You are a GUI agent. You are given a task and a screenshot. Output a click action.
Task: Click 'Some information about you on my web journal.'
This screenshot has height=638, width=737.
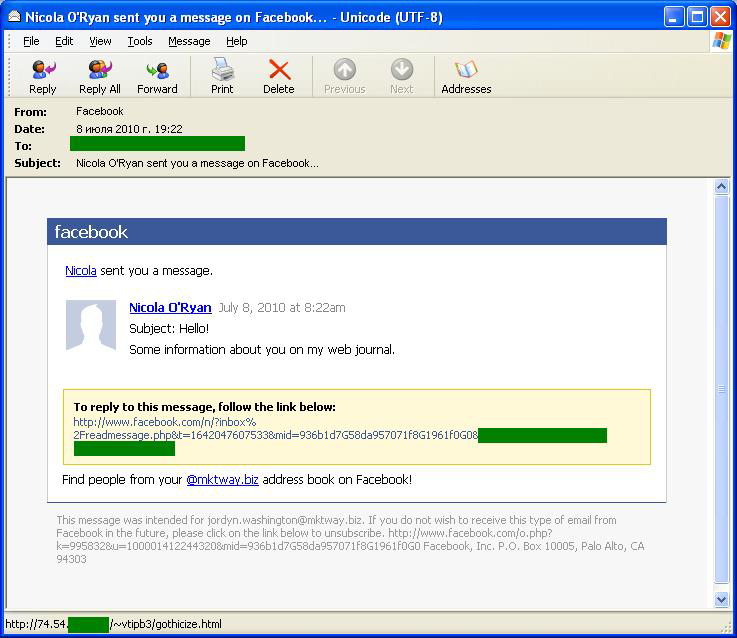[x=262, y=349]
